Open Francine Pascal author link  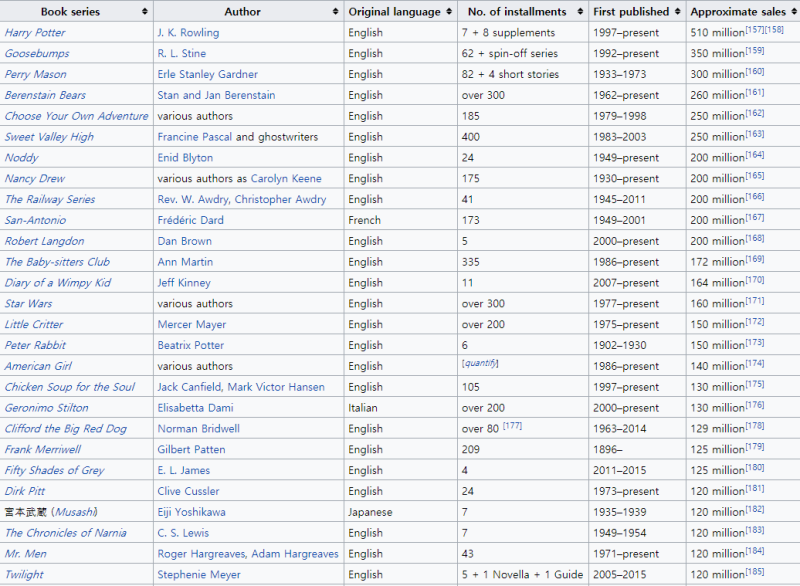point(194,137)
